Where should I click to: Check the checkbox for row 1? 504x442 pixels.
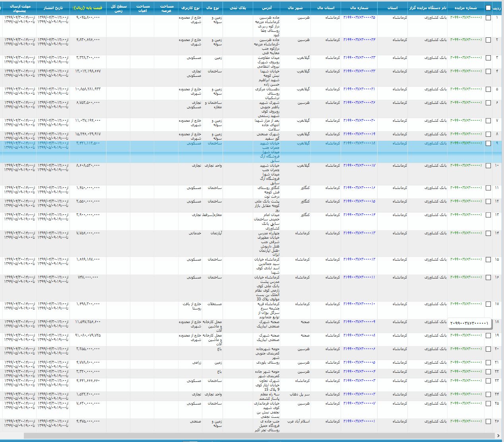(x=488, y=18)
